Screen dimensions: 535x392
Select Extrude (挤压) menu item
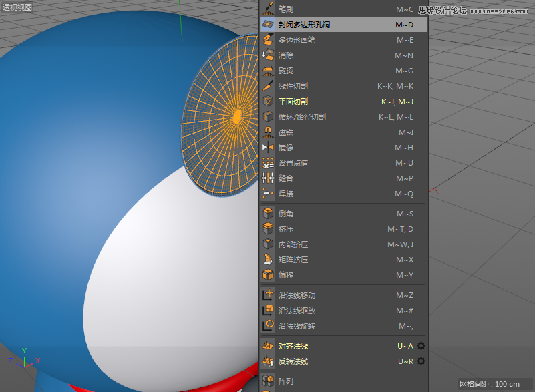pos(286,229)
